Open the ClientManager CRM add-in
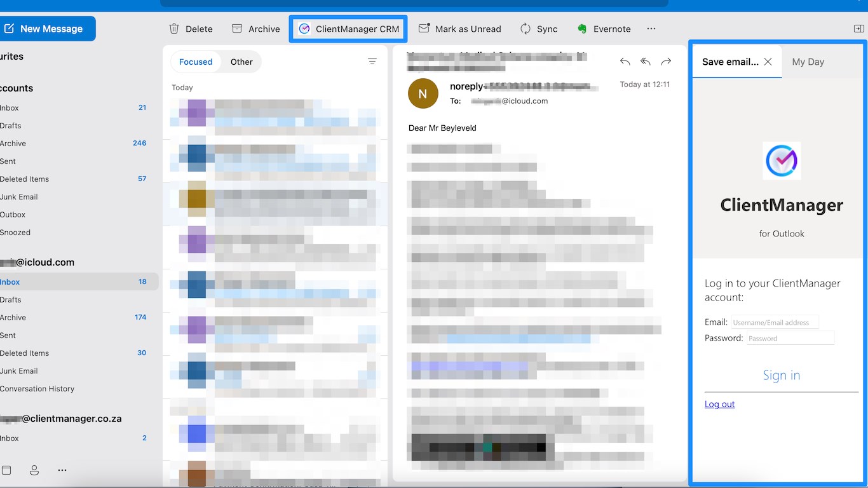The height and width of the screenshot is (488, 868). (x=349, y=29)
